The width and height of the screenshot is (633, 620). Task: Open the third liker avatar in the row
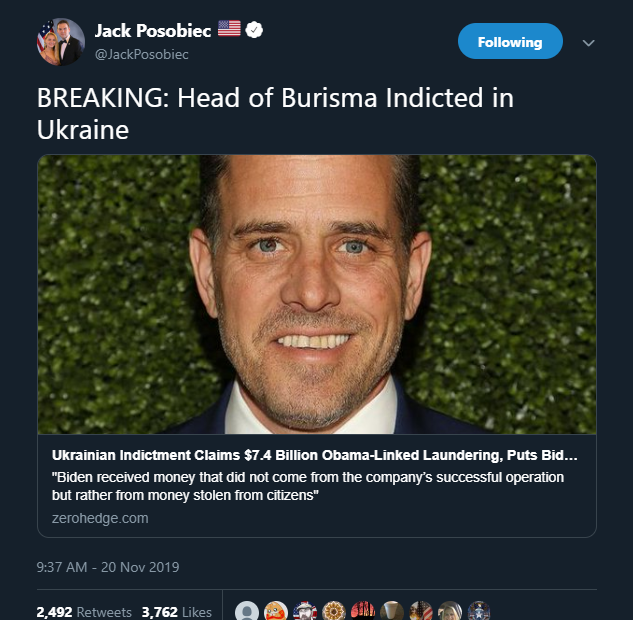click(x=305, y=612)
